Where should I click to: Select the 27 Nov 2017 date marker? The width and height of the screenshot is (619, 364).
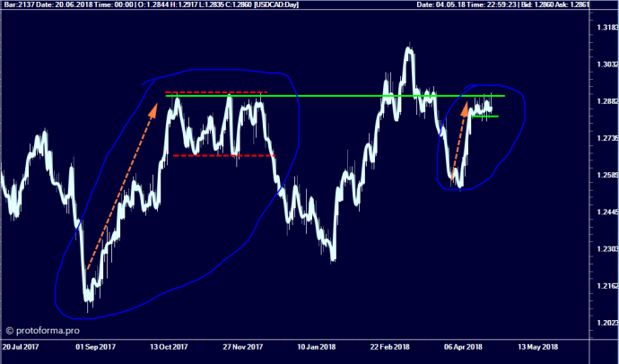[x=242, y=346]
